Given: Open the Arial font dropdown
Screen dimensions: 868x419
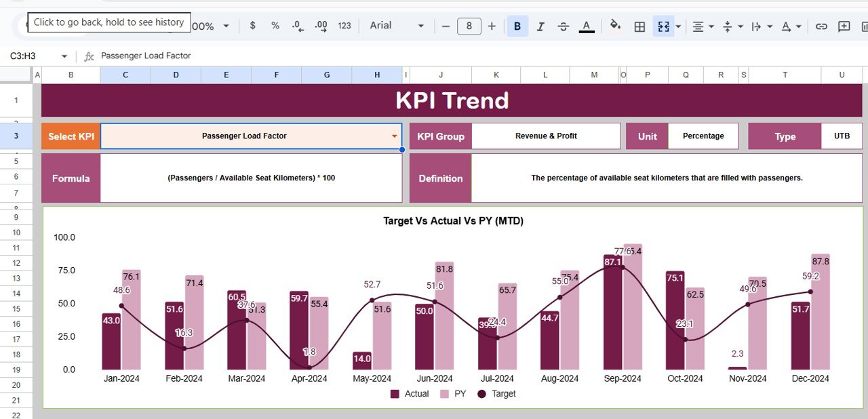Looking at the screenshot, I should (397, 26).
